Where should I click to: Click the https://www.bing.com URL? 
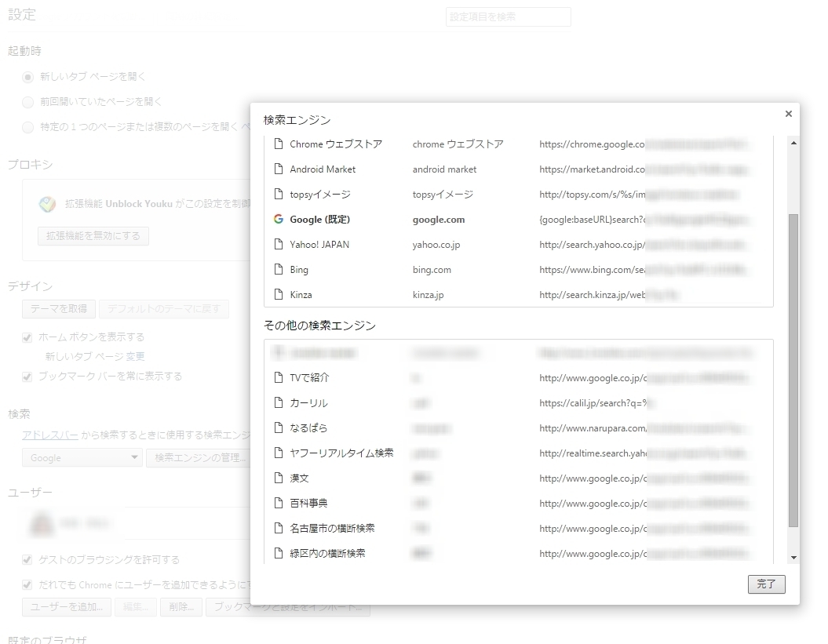(592, 270)
